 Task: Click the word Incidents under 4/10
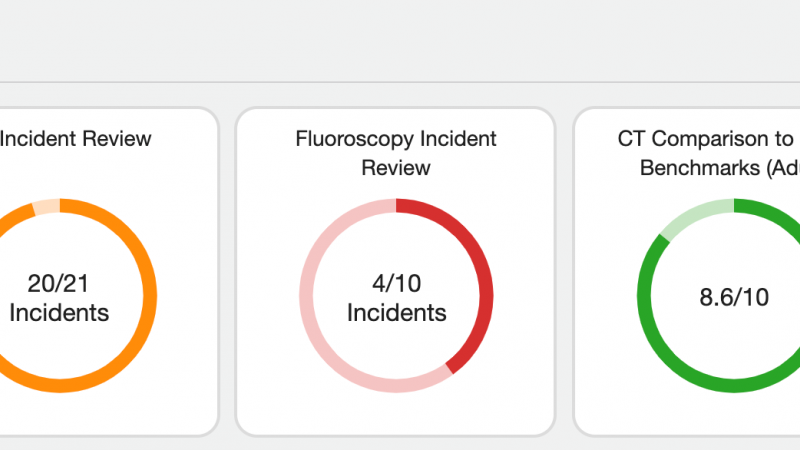click(x=396, y=313)
